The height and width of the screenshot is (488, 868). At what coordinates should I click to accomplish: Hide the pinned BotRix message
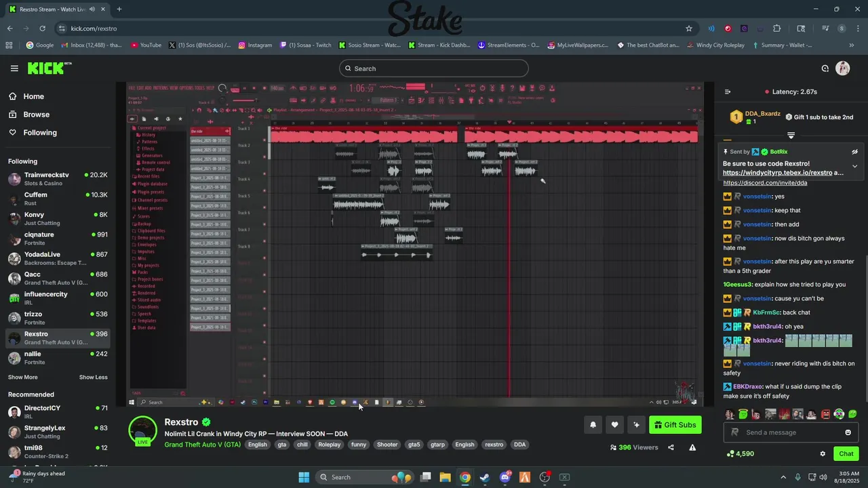tap(854, 152)
